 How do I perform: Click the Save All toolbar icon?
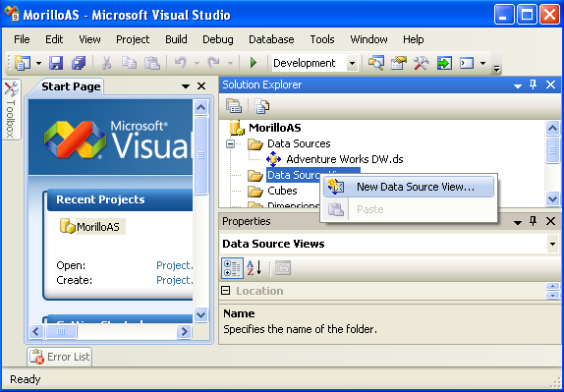click(79, 63)
